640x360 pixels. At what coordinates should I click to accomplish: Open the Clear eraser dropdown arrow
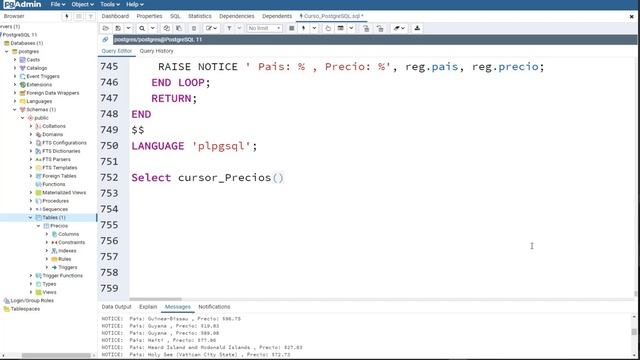point(403,28)
